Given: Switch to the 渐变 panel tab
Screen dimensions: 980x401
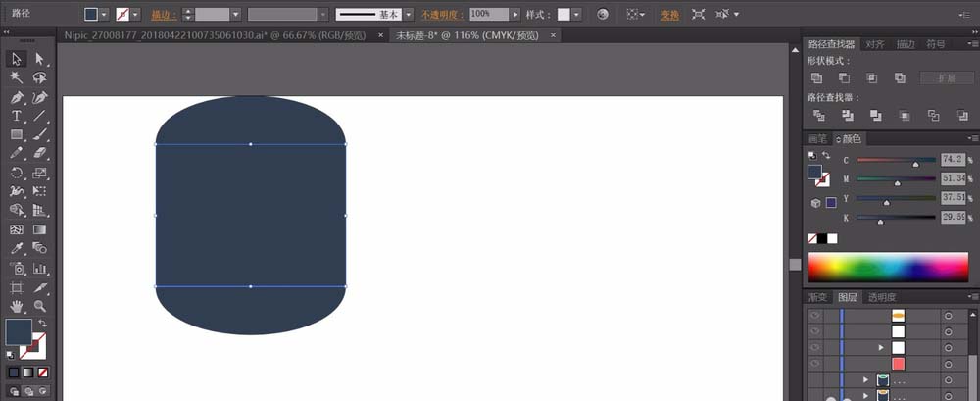Looking at the screenshot, I should (x=817, y=297).
